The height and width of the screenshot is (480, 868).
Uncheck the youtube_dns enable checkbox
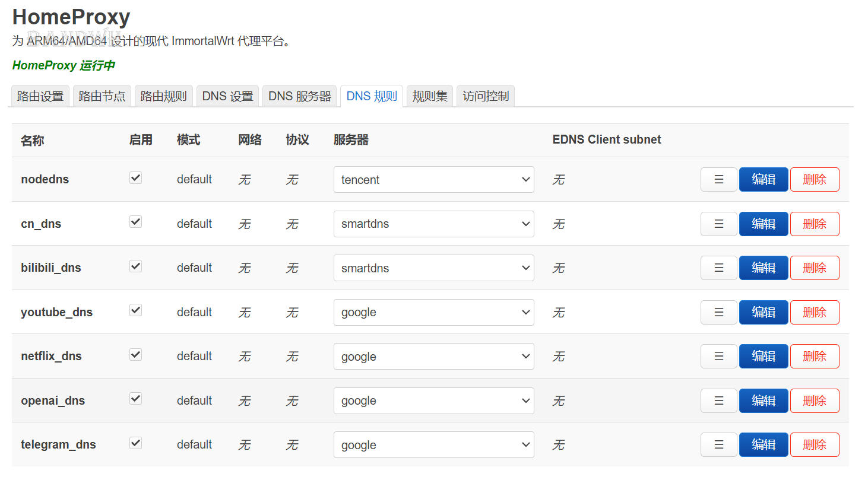click(x=136, y=310)
